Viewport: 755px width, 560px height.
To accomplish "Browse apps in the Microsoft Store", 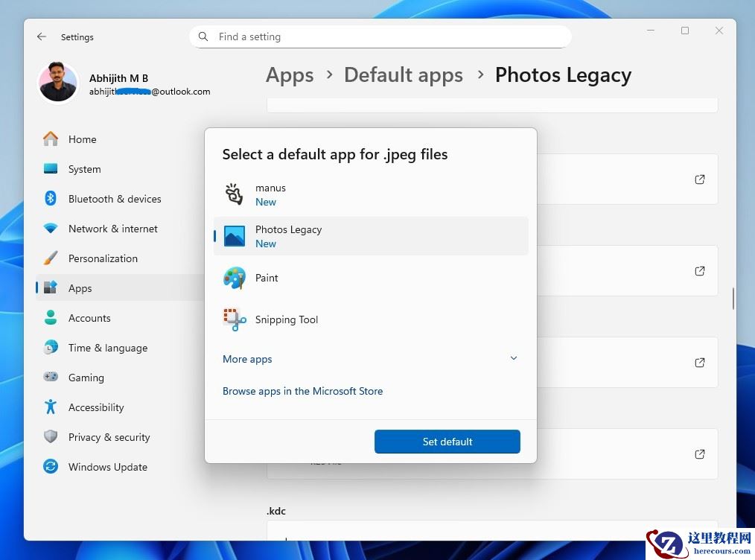I will [x=302, y=391].
